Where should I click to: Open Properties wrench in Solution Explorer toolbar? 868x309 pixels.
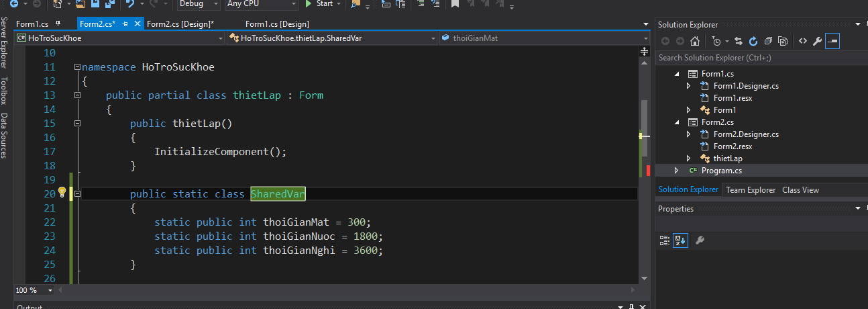click(817, 41)
